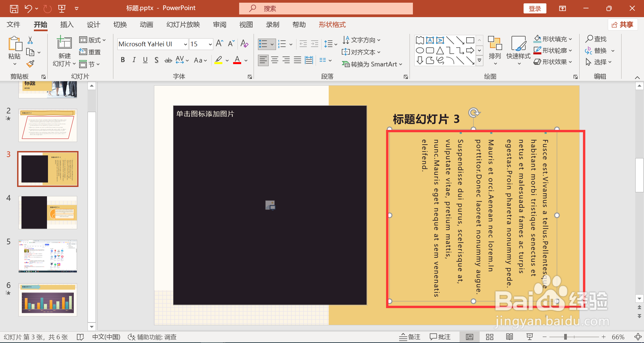Click the font color red A swatch
The width and height of the screenshot is (644, 343).
237,60
